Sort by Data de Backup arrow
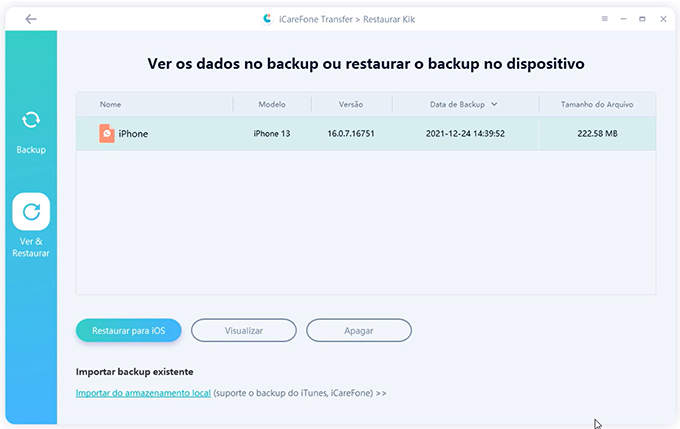The height and width of the screenshot is (429, 680). tap(494, 104)
